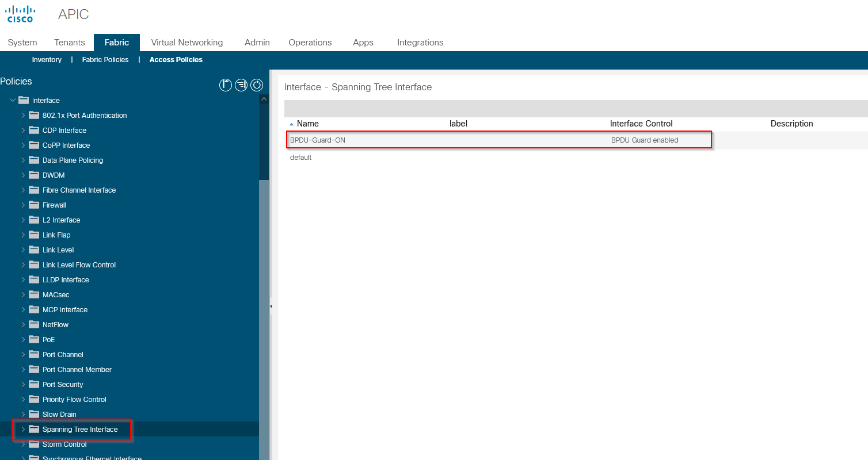This screenshot has height=460, width=868.
Task: Click the 'BPDU Guard enabled' cell
Action: pos(645,140)
